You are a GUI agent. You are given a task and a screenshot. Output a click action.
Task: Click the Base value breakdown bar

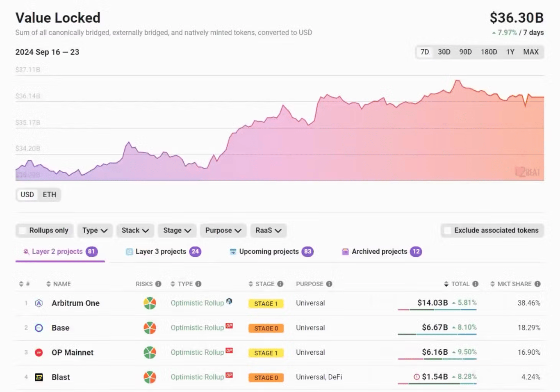[437, 334]
